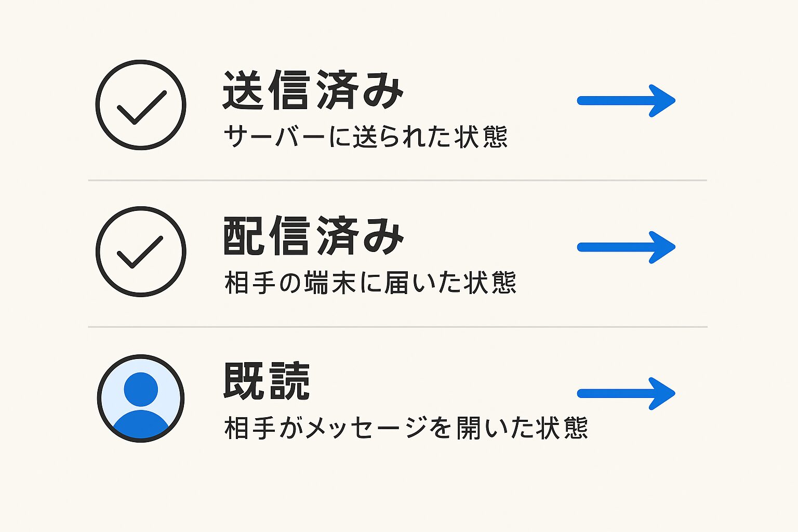The height and width of the screenshot is (532, 798).
Task: Click the divider line above the 既読 row
Action: tap(397, 327)
